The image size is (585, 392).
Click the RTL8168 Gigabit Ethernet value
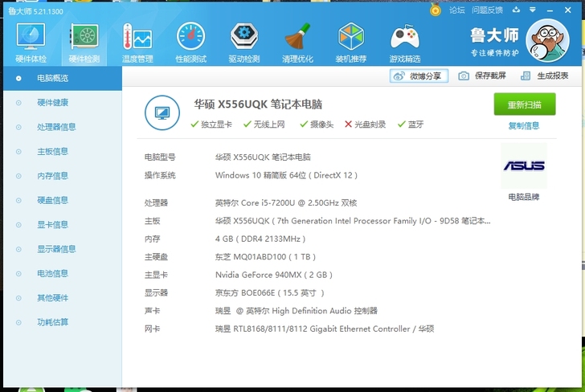click(x=325, y=329)
